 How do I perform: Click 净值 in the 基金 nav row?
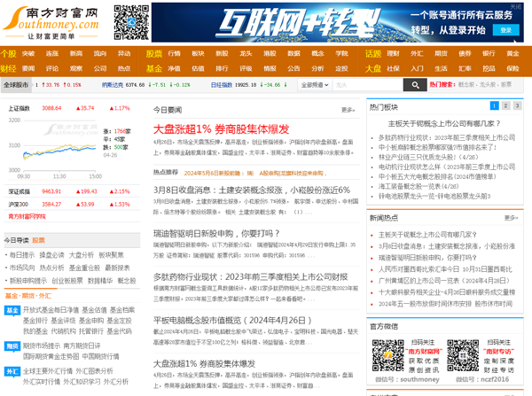[x=174, y=68]
